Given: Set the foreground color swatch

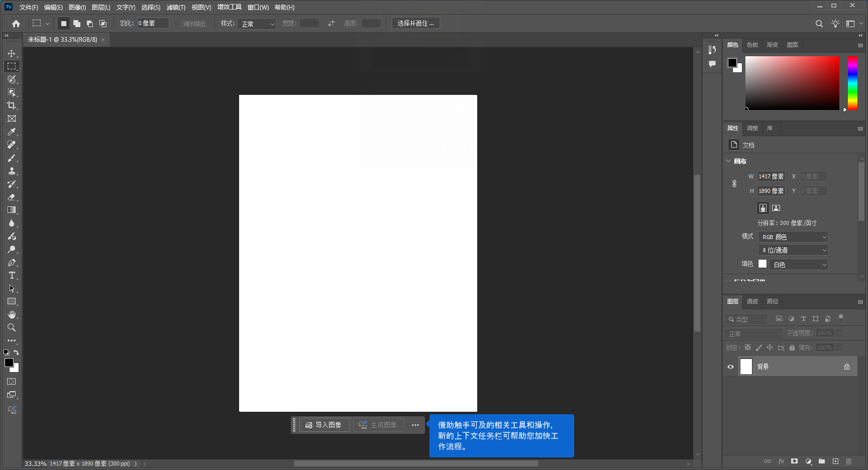Looking at the screenshot, I should tap(9, 363).
